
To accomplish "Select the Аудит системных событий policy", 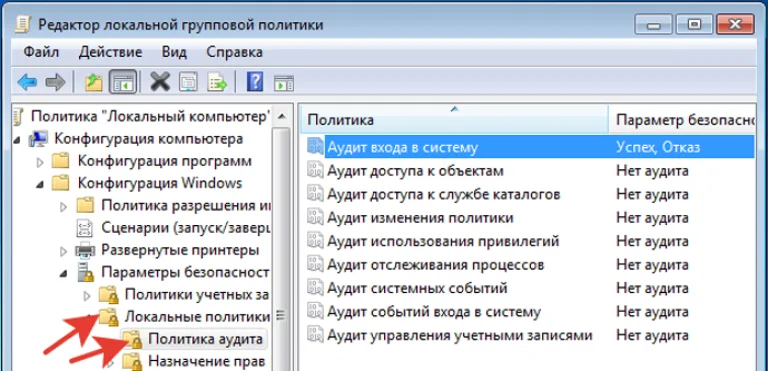I will pos(417,288).
